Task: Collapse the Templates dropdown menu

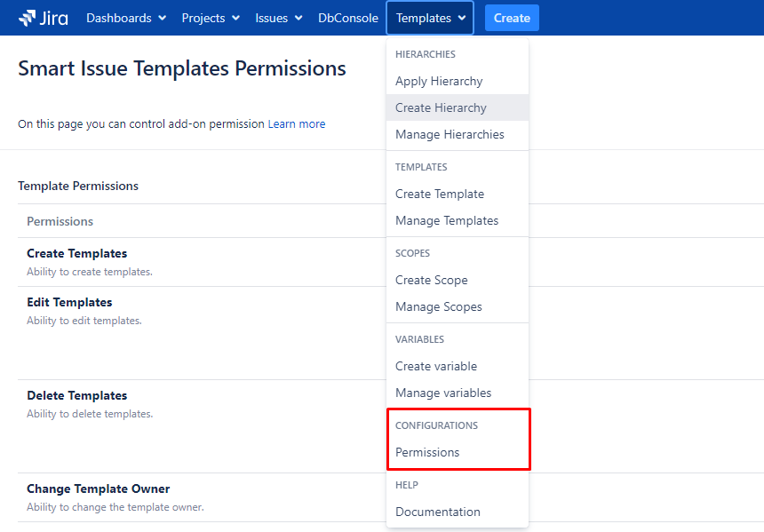Action: [x=430, y=18]
